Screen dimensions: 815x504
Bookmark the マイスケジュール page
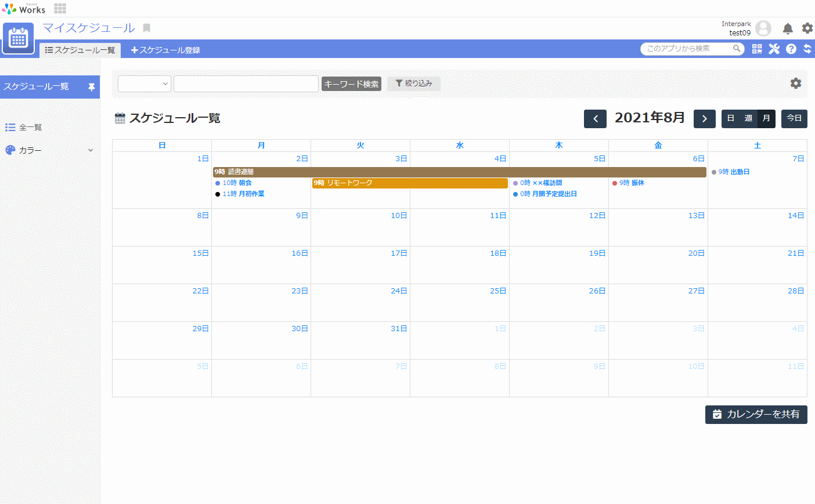(x=147, y=28)
